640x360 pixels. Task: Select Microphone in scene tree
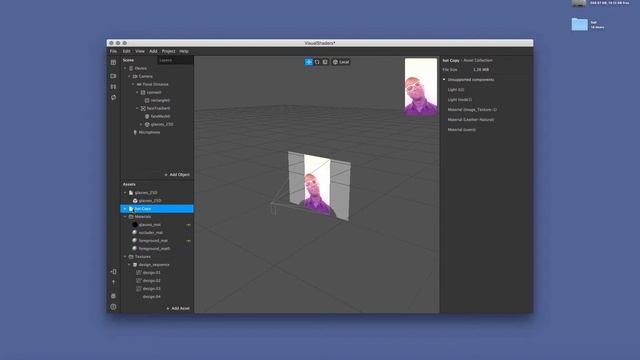pyautogui.click(x=149, y=133)
